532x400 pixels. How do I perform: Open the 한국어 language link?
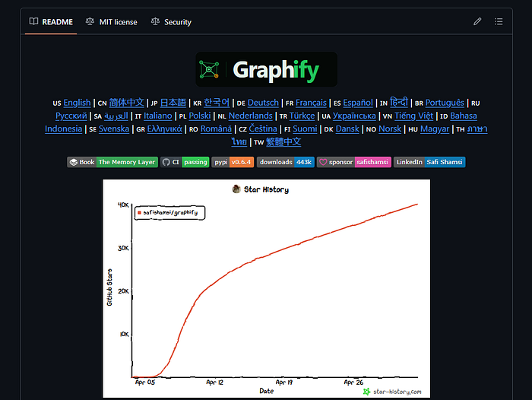[x=217, y=103]
